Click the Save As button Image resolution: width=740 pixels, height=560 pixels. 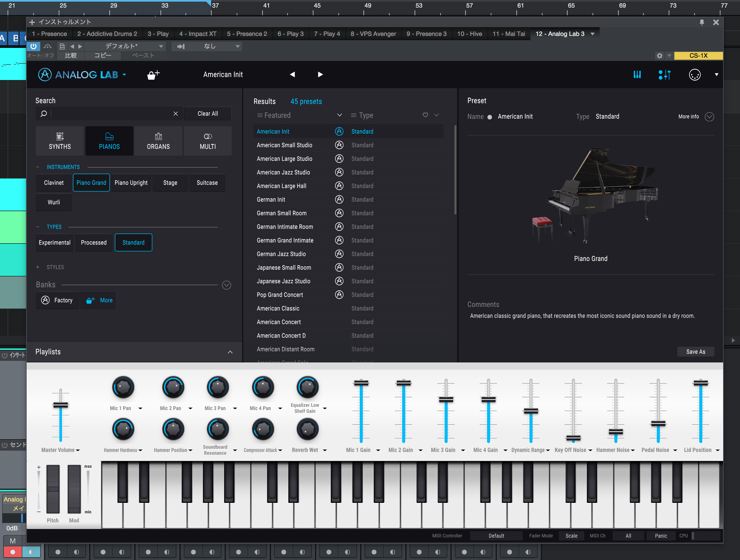[695, 352]
